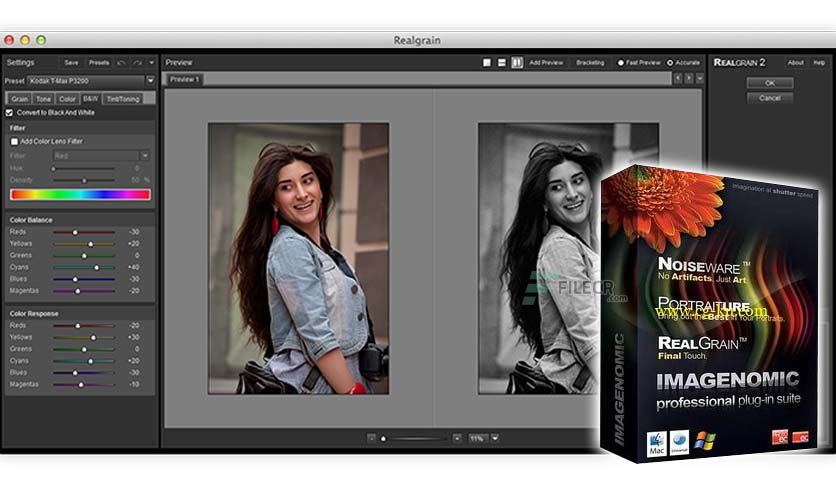Click Color Response Yellows value +30
Viewport: 836px width, 484px height.
pyautogui.click(x=134, y=337)
